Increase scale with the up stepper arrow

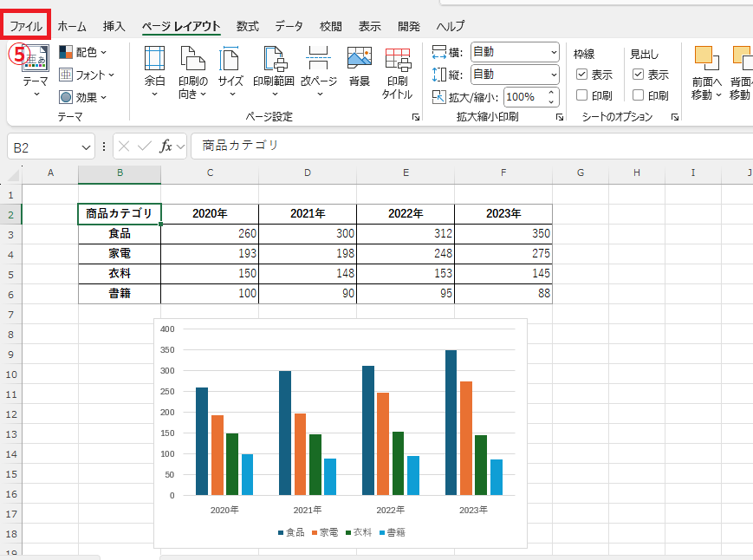point(551,93)
